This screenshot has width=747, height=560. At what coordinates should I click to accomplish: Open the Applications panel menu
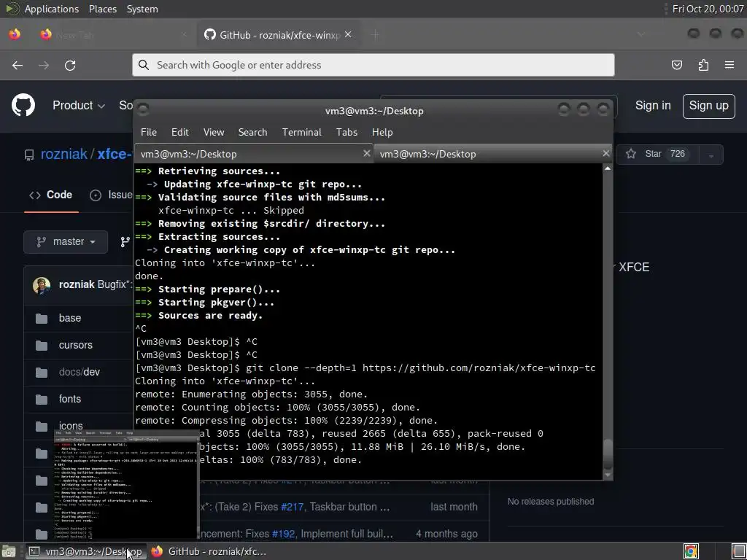tap(52, 9)
